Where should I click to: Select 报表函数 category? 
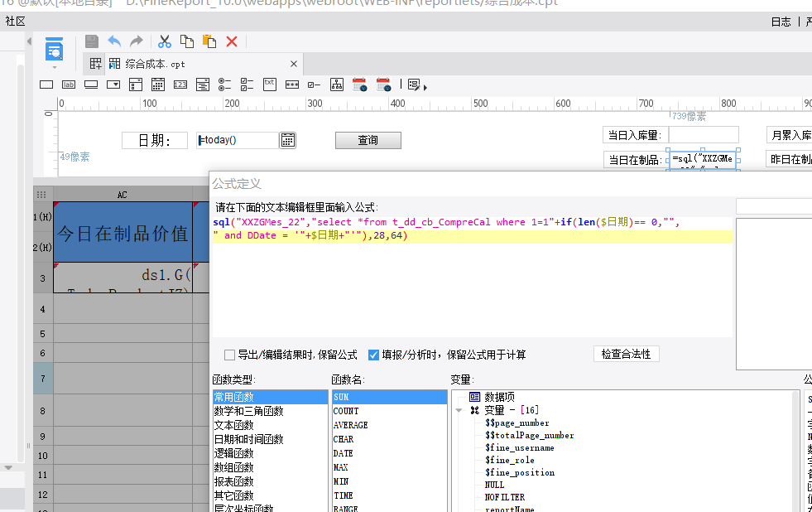271,481
